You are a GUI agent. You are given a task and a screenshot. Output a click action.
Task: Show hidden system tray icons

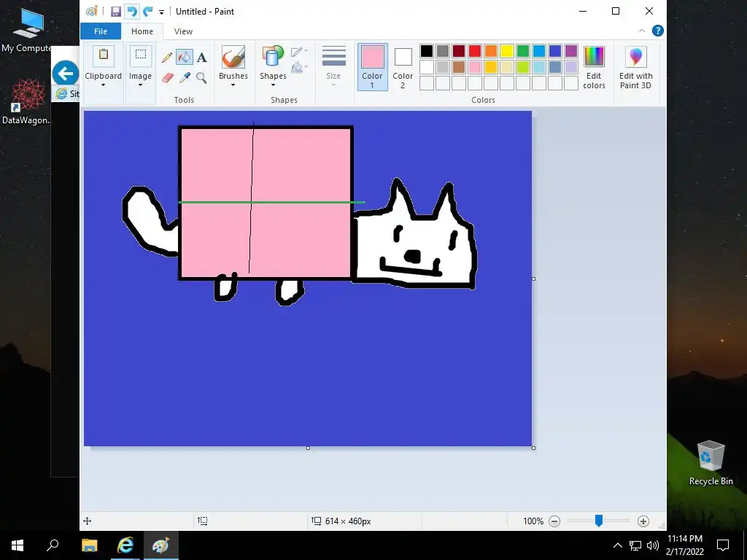(617, 545)
